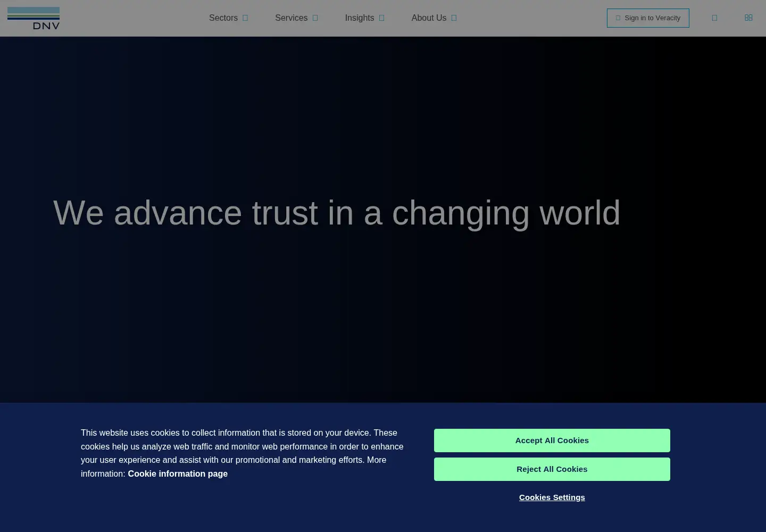Open the Services dropdown
Screen dimensions: 766x532
pyautogui.click(x=296, y=18)
